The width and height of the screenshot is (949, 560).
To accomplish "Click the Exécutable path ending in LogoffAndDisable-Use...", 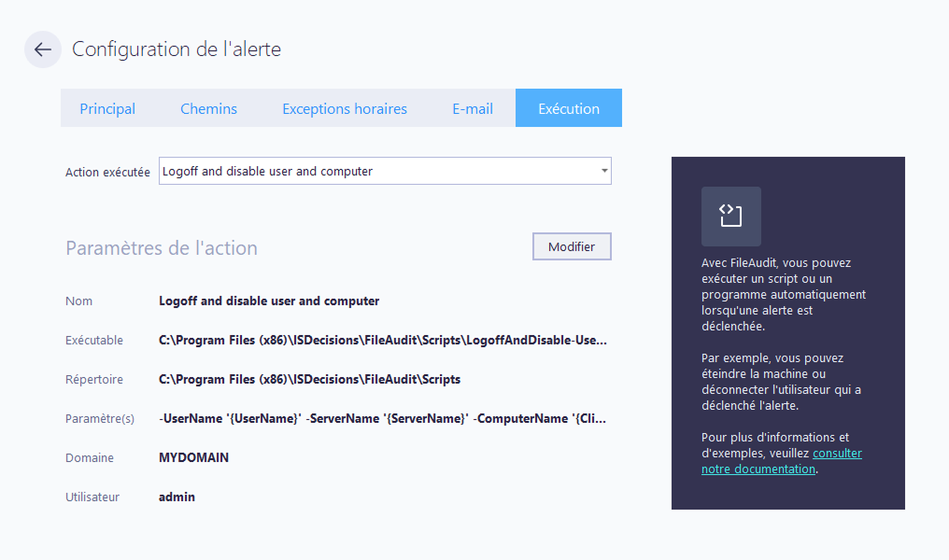I will [x=383, y=340].
